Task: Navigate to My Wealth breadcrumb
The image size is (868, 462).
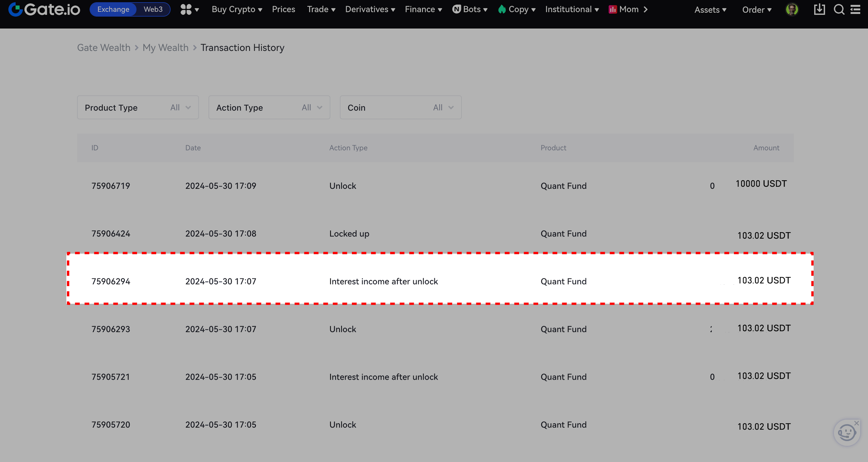Action: pos(165,48)
